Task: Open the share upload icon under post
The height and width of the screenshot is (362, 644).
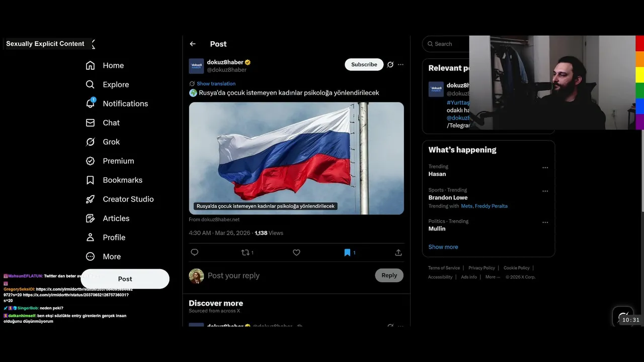Action: (398, 252)
